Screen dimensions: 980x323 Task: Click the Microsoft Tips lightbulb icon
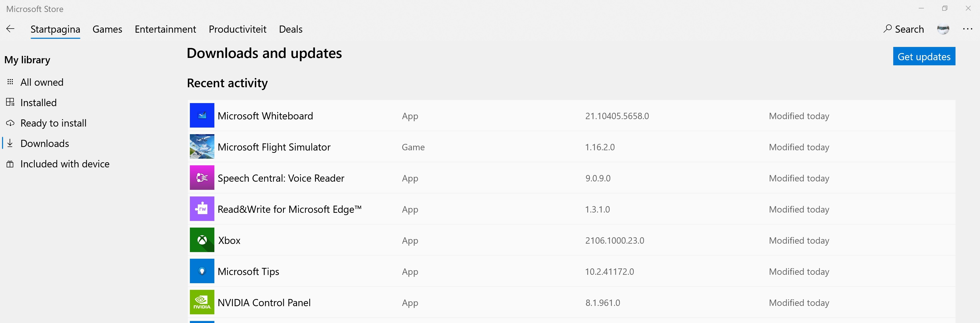pyautogui.click(x=202, y=271)
